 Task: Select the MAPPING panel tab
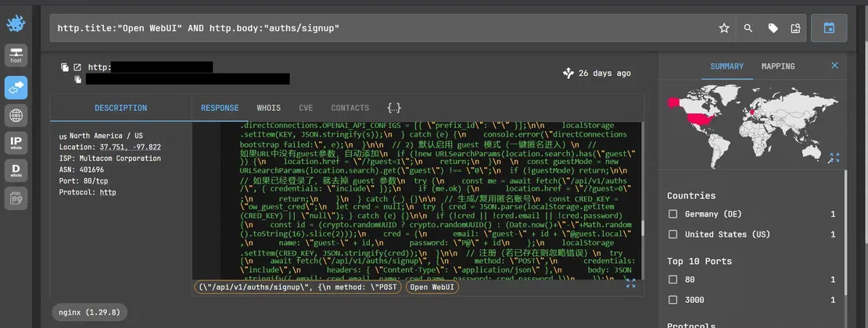[x=778, y=66]
